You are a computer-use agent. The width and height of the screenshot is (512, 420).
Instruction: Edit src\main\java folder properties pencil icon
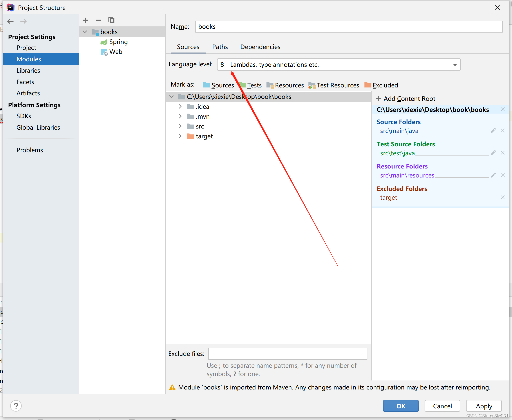(x=493, y=131)
